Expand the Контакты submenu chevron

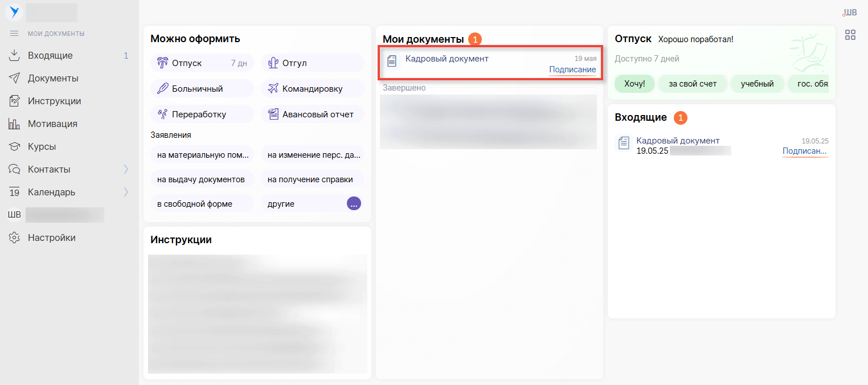tap(126, 169)
